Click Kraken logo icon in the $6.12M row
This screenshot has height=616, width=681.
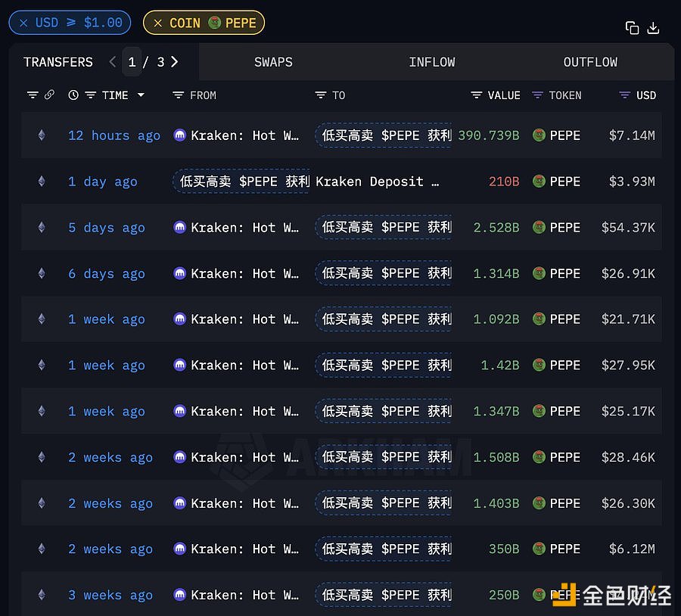pos(180,549)
